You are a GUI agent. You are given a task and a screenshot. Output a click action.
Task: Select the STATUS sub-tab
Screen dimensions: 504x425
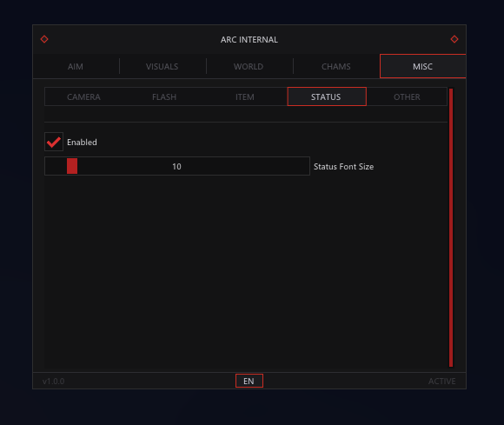click(327, 96)
